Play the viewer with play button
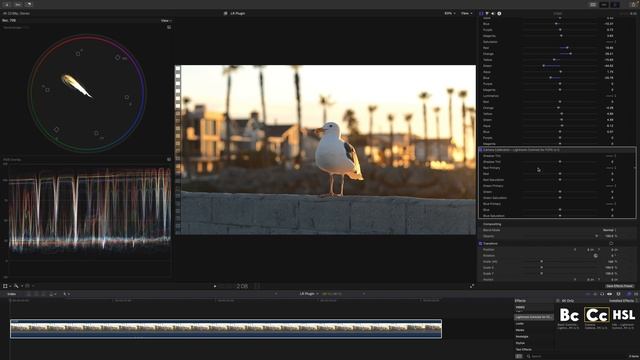The width and height of the screenshot is (640, 360). (x=215, y=286)
